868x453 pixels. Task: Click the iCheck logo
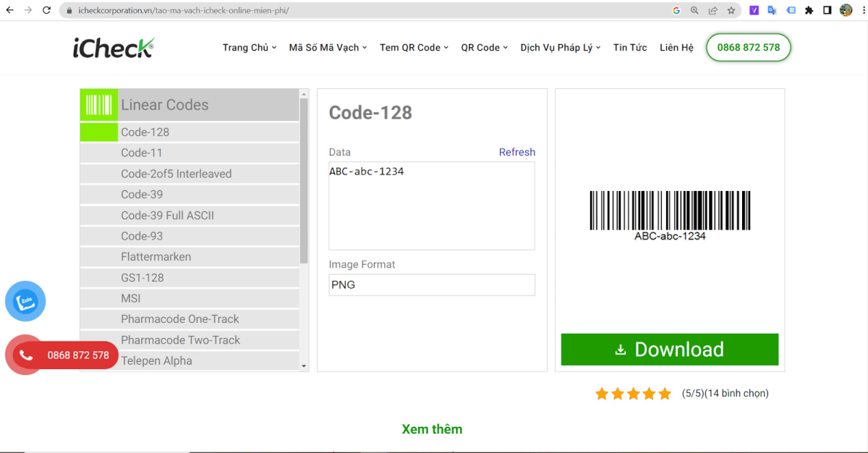(x=114, y=48)
